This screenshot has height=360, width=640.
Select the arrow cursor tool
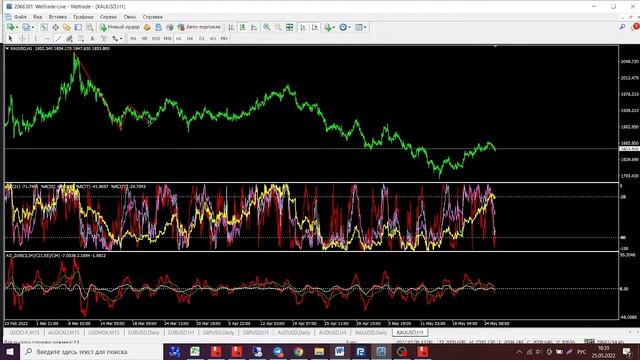[11, 38]
